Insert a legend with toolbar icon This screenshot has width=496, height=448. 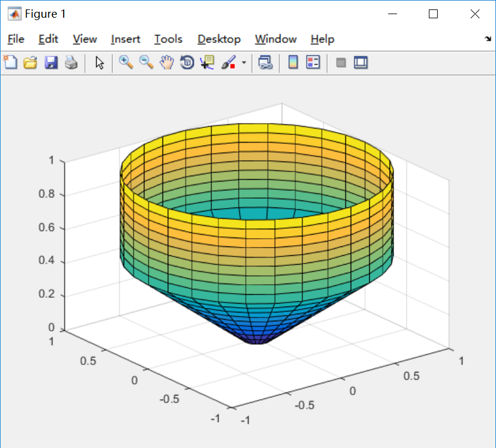click(x=313, y=62)
